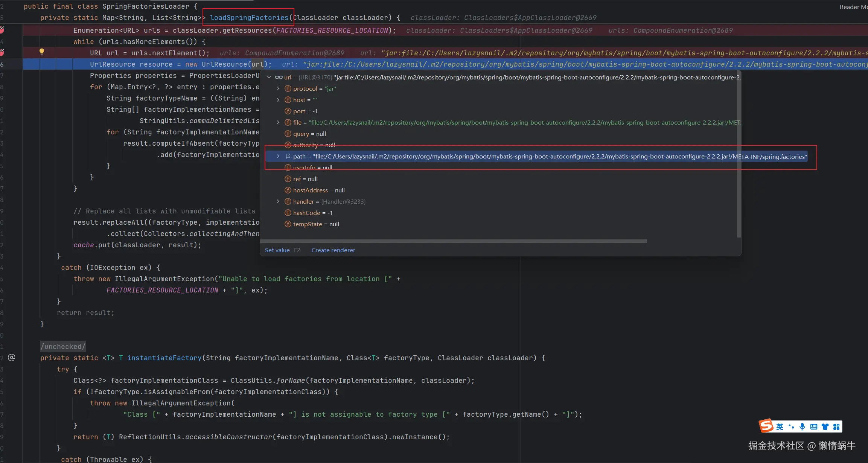Click the @ annotation gutter icon
Viewport: 868px width, 463px height.
pos(12,357)
